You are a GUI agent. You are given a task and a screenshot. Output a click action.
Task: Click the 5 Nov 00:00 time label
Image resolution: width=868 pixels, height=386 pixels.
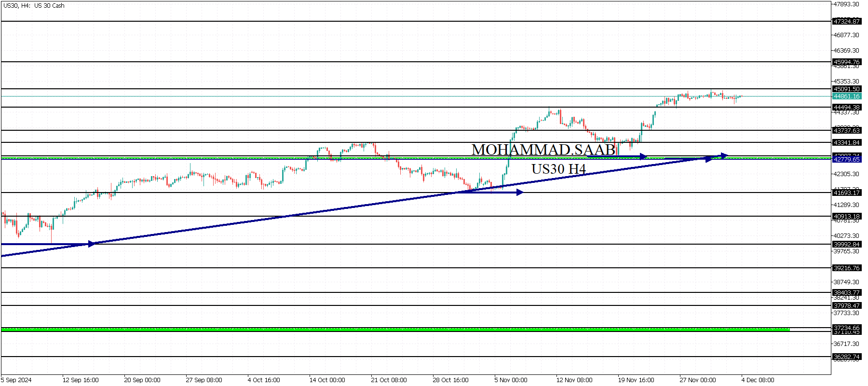point(511,380)
